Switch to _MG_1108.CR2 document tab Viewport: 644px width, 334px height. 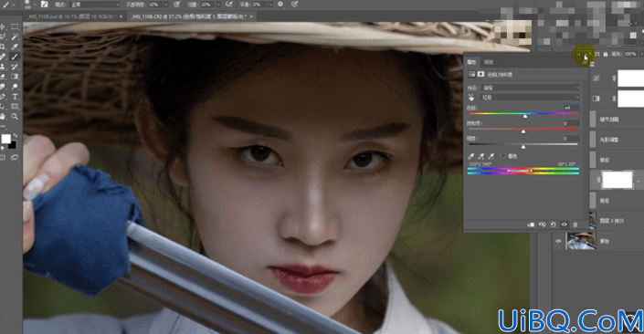pyautogui.click(x=188, y=16)
